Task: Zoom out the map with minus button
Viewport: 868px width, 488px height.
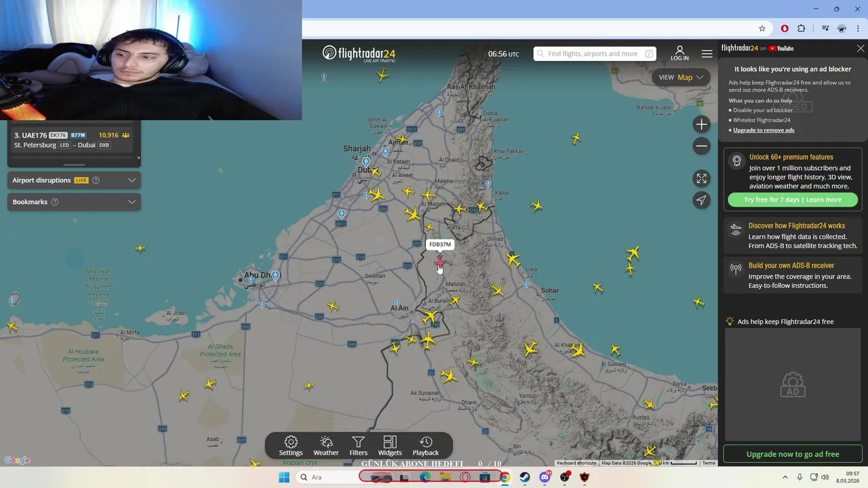Action: [701, 146]
